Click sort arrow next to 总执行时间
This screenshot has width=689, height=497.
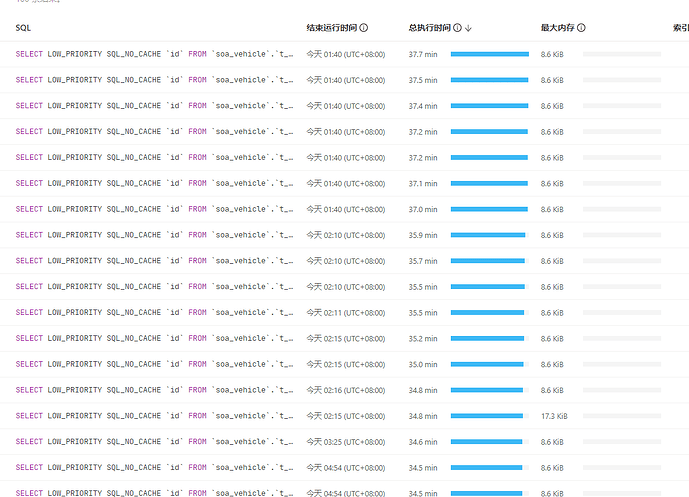point(468,28)
